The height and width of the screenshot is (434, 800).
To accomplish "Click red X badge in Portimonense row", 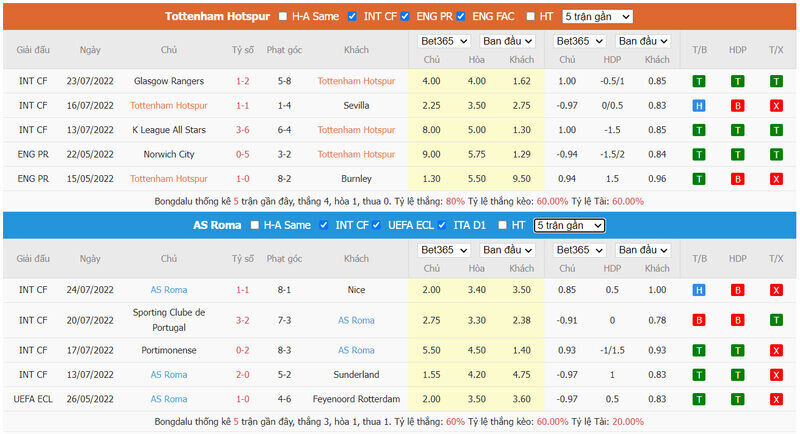I will point(776,350).
